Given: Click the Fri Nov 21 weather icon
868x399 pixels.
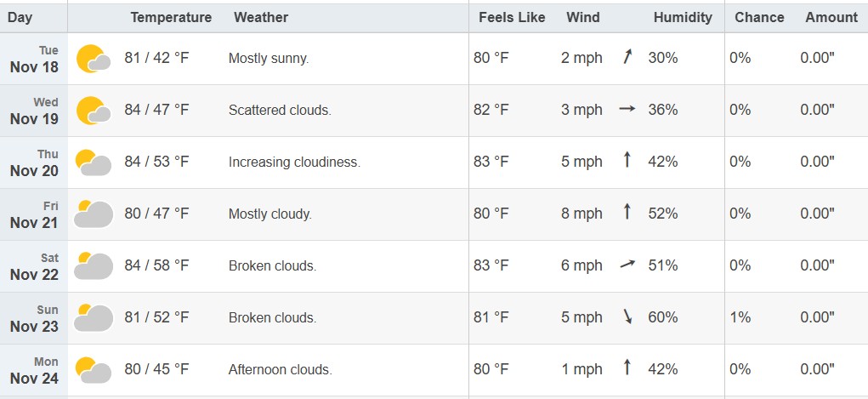Looking at the screenshot, I should coord(94,214).
